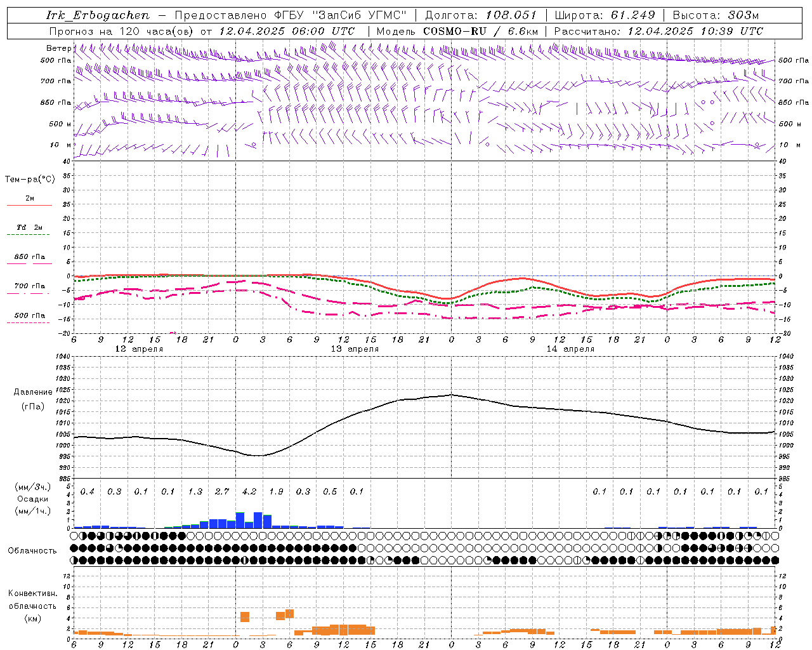Click the Облачность cloudiness label
Image resolution: width=812 pixels, height=650 pixels.
[x=32, y=550]
